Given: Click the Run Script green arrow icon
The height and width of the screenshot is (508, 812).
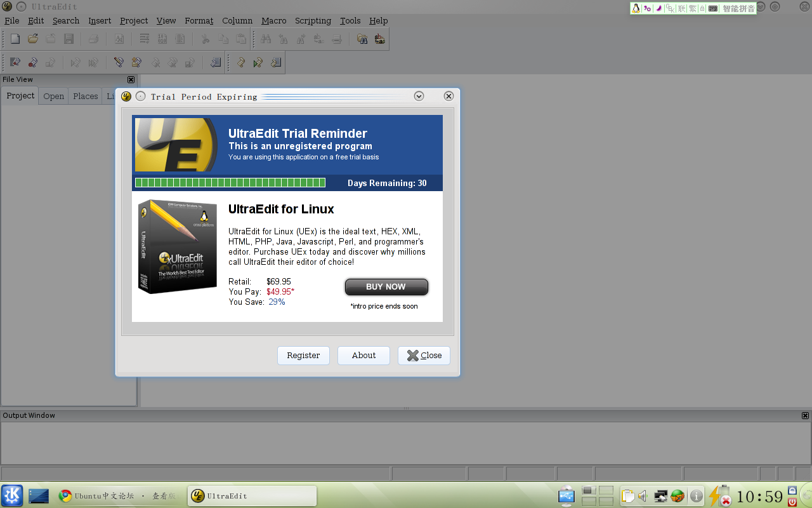Looking at the screenshot, I should [258, 62].
